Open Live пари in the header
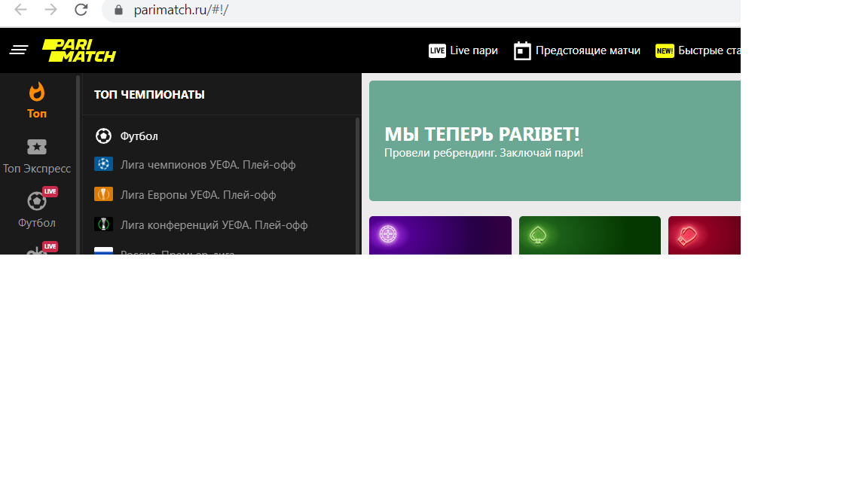The width and height of the screenshot is (868, 488). pos(463,50)
